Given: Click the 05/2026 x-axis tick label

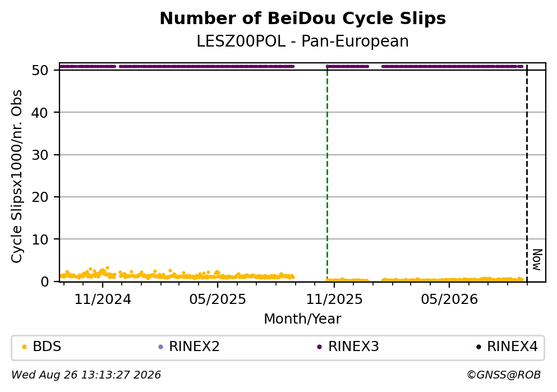Looking at the screenshot, I should [449, 299].
